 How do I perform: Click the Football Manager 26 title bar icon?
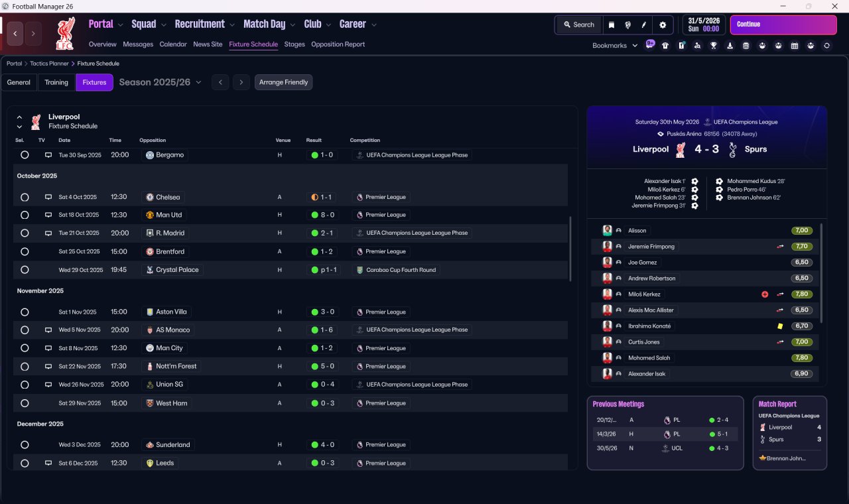click(x=6, y=6)
